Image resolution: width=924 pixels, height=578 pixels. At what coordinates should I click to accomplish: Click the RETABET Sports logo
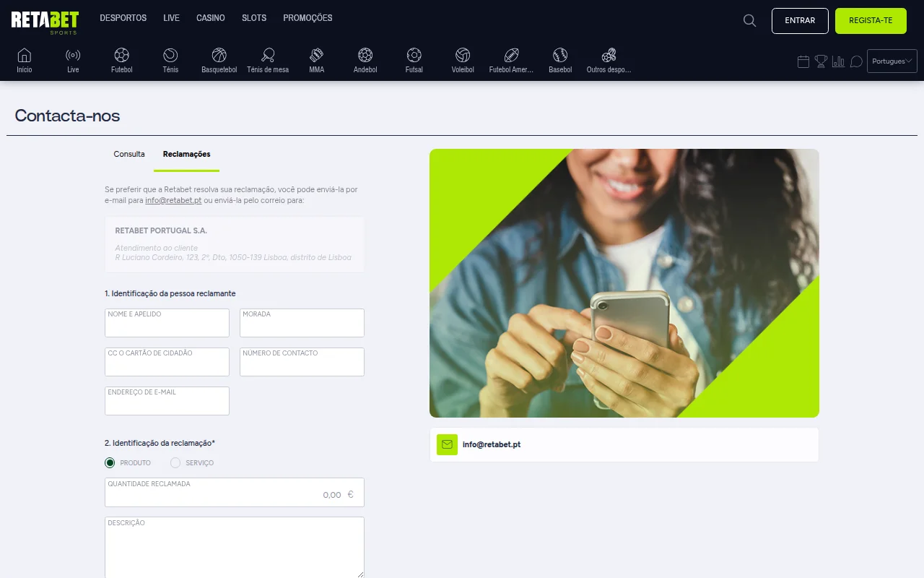[45, 22]
